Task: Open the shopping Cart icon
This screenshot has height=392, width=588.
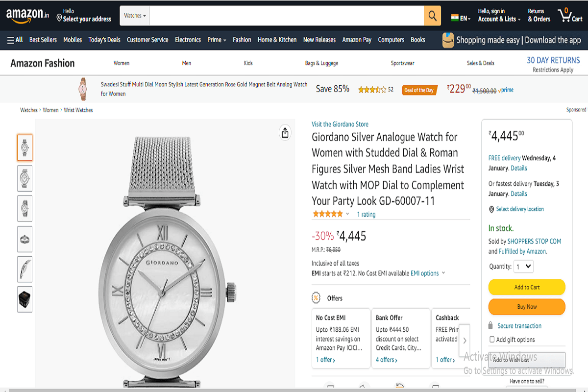Action: [x=564, y=15]
